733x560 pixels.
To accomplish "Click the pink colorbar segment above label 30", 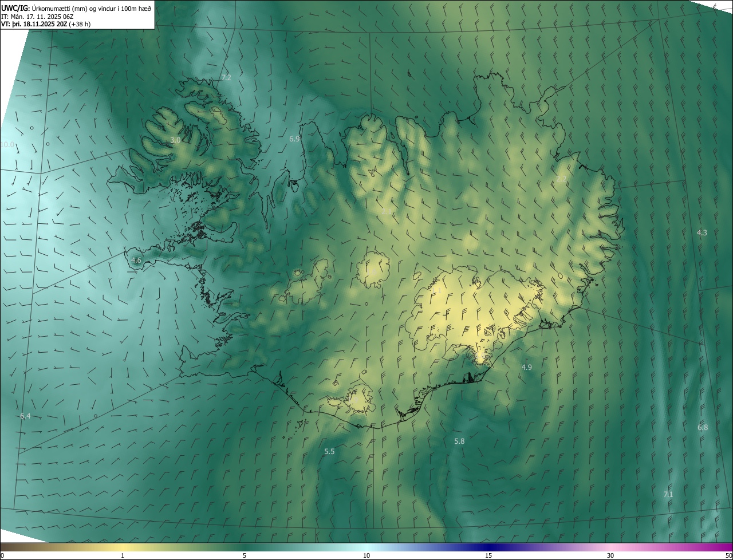I will coord(610,547).
